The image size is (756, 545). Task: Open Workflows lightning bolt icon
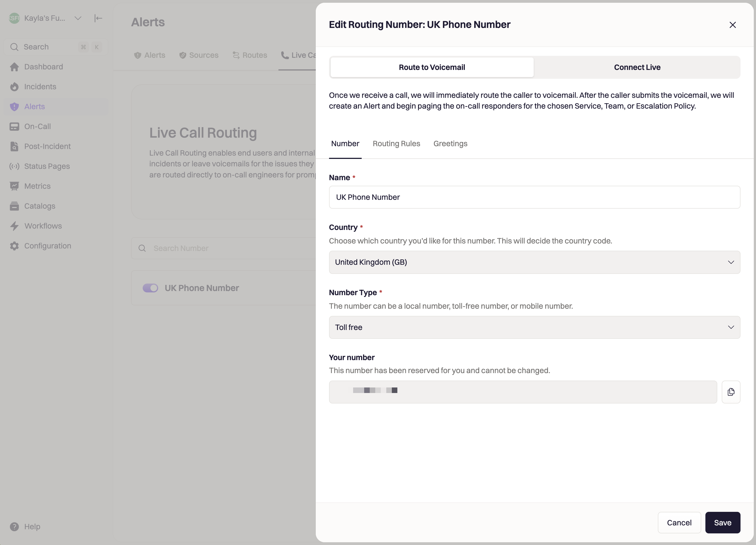(x=14, y=226)
